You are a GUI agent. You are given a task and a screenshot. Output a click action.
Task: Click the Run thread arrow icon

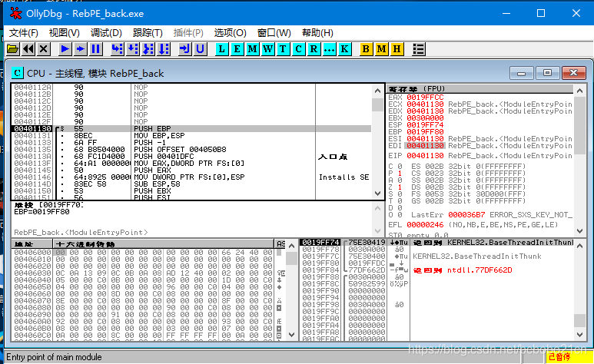pos(81,49)
